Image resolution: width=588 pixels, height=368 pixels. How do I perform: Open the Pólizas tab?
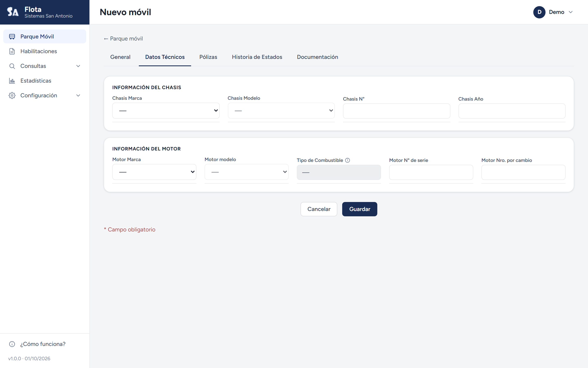pos(208,57)
